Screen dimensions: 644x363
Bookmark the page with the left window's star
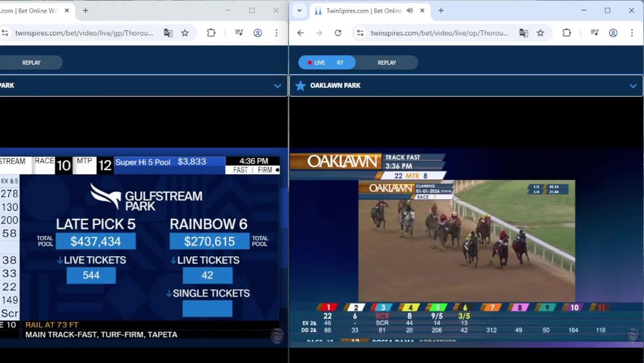click(x=185, y=33)
